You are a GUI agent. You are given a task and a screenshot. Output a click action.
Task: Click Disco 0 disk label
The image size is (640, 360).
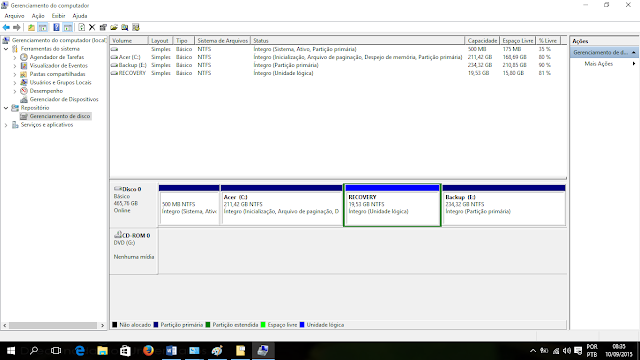pos(131,189)
